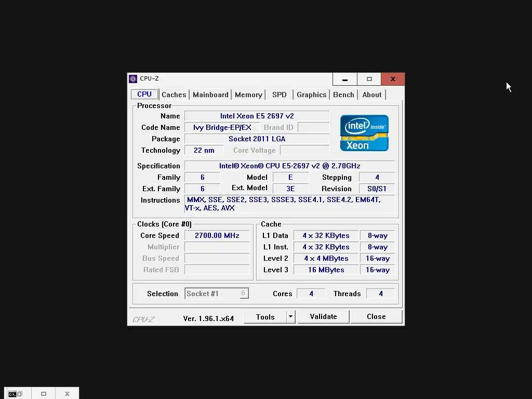Close the minimized console window at bottom
The width and height of the screenshot is (532, 399).
67,394
